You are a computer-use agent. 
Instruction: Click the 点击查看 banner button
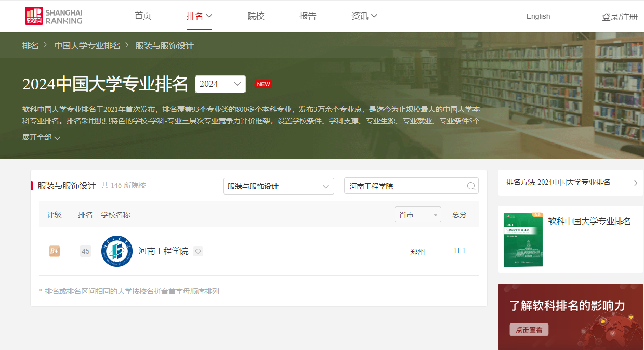[x=529, y=330]
